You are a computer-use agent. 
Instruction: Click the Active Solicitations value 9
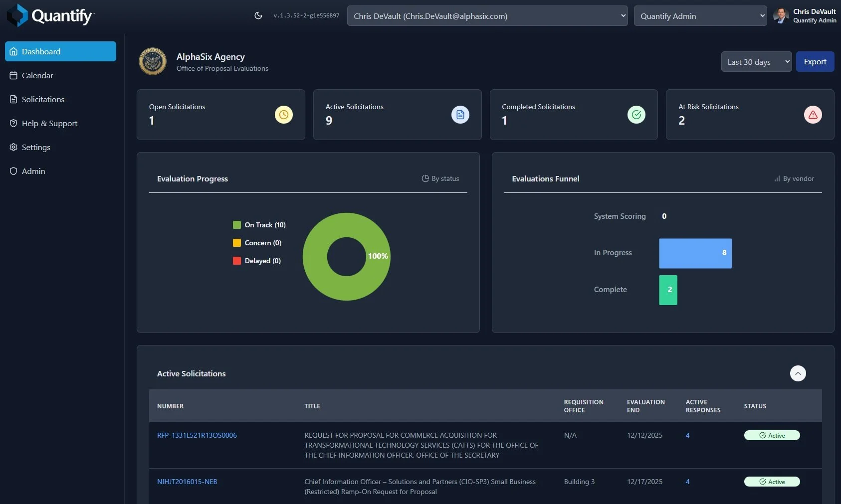329,121
